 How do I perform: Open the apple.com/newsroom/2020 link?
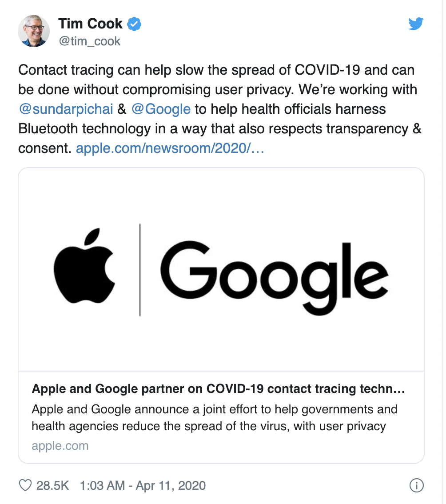[170, 148]
